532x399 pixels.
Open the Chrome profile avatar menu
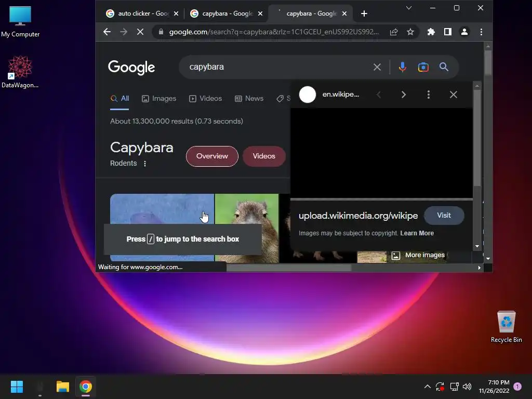pyautogui.click(x=464, y=32)
